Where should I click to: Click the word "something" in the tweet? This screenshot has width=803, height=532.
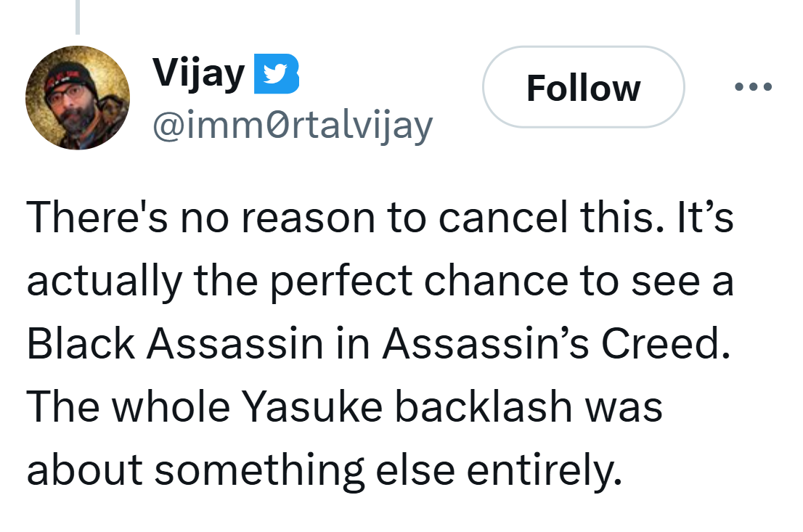[x=258, y=470]
